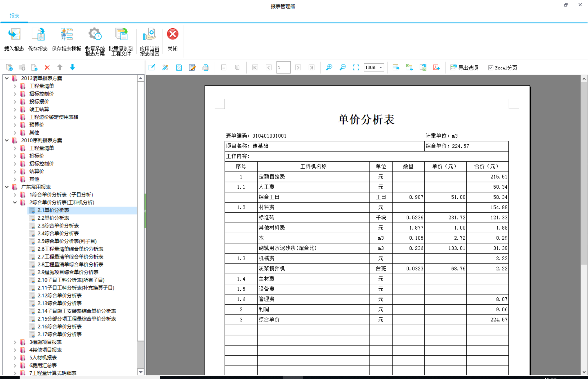Collapse the 广东常用报表 node
The width and height of the screenshot is (588, 379).
(7, 187)
